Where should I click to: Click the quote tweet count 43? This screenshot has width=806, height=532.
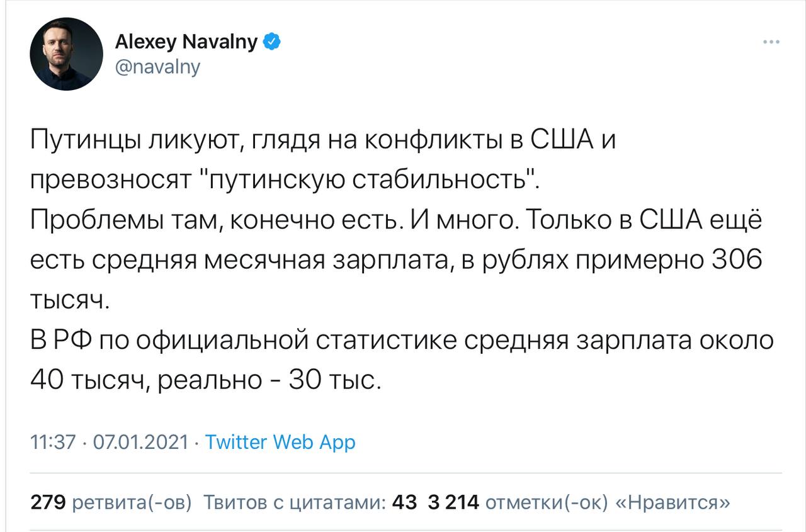coord(404,502)
